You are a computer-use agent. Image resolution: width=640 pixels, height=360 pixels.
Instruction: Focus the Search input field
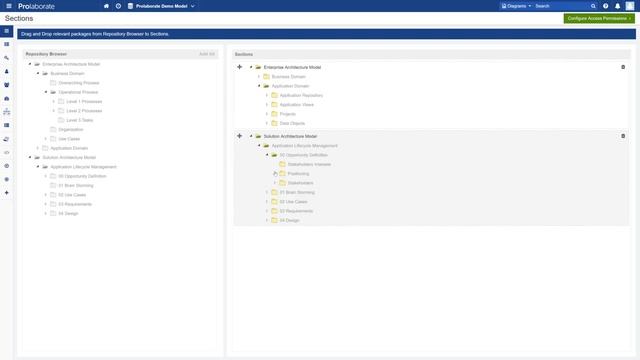click(x=561, y=6)
